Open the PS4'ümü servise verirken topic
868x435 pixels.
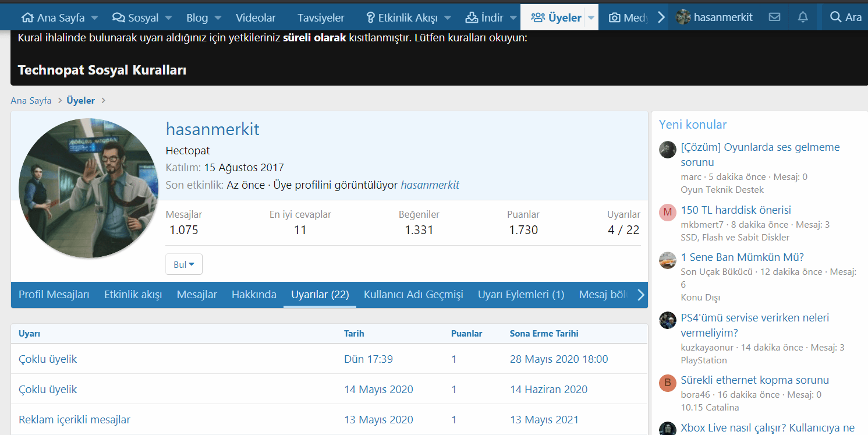[x=755, y=325]
